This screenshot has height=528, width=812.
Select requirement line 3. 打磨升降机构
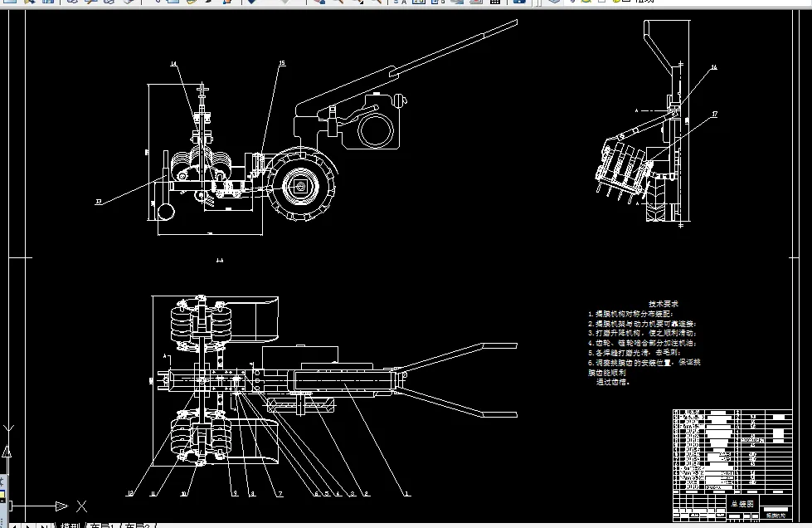click(643, 333)
